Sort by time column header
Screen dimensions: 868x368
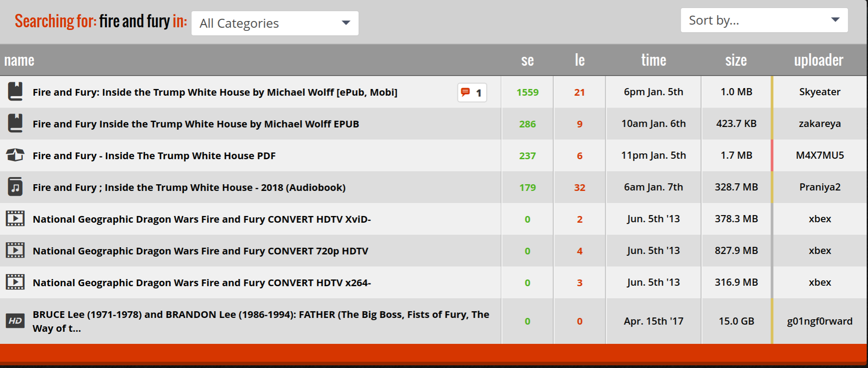pos(654,60)
